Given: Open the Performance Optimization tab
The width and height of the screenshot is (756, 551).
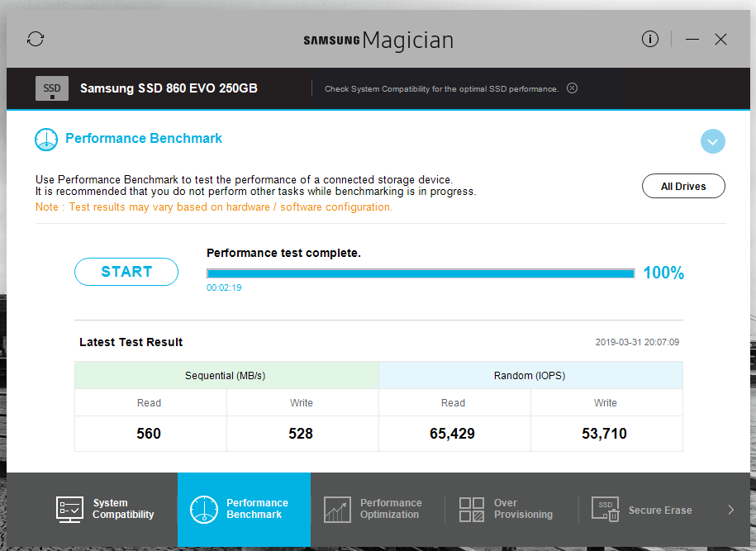Looking at the screenshot, I should tap(378, 509).
